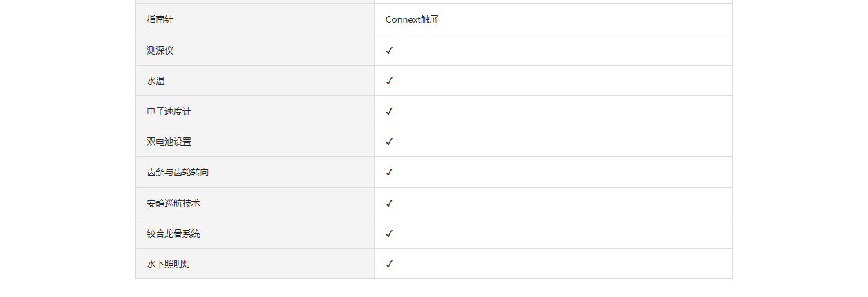Click the Connext触屏 value text

point(412,19)
